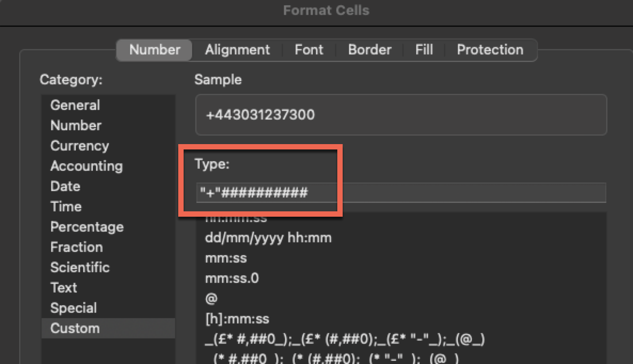Switch to the Protection tab
Screen dimensions: 633x364
[x=489, y=50]
